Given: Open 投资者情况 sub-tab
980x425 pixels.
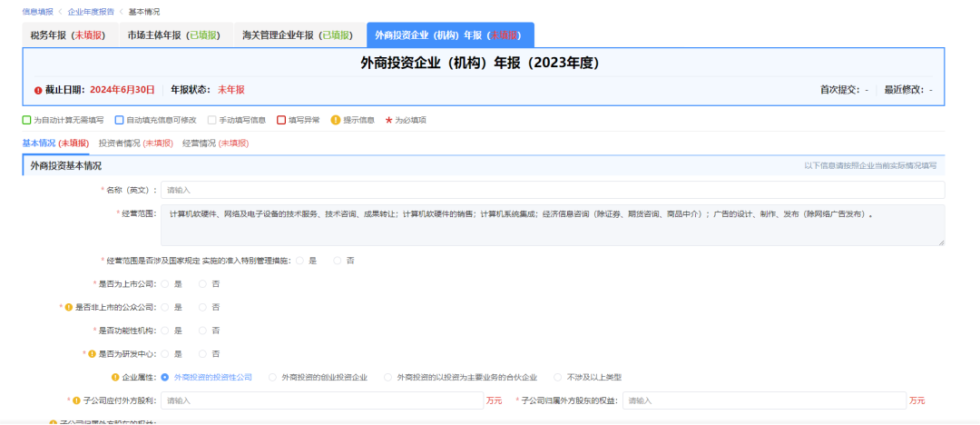Looking at the screenshot, I should coord(135,143).
